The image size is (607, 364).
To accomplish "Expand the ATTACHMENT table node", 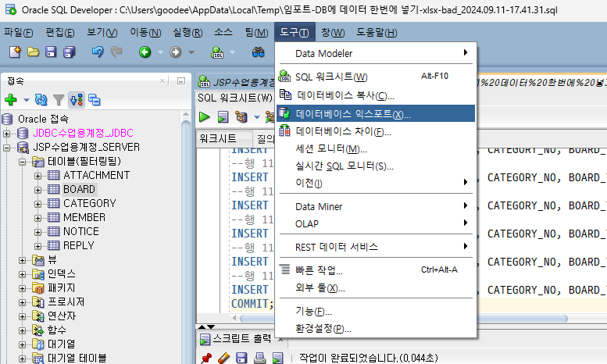I will [37, 176].
